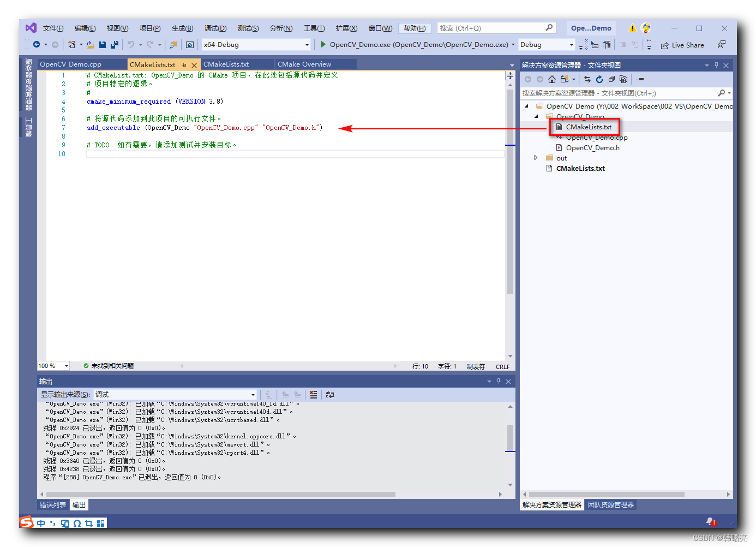
Task: Click the undo arrow icon
Action: [131, 45]
